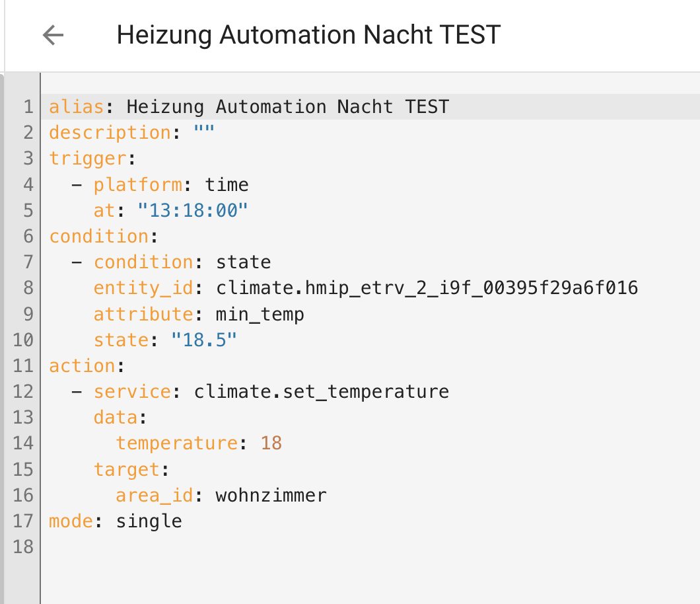Click the mode single value
Screen dimensions: 700x604
pyautogui.click(x=149, y=521)
